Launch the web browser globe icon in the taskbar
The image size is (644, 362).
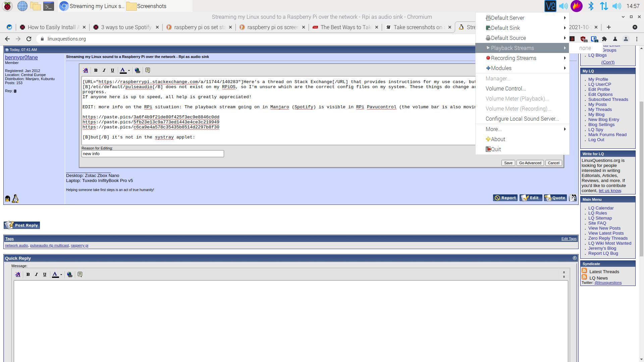22,6
